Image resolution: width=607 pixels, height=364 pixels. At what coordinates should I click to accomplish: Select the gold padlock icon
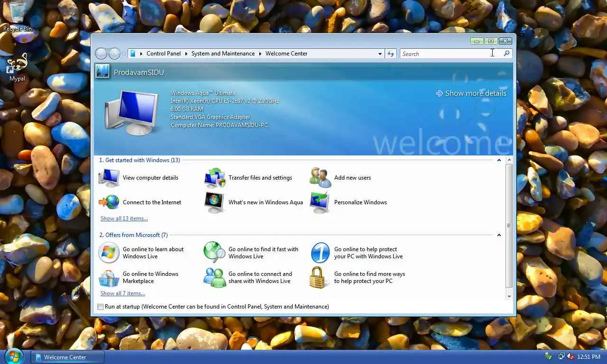319,278
